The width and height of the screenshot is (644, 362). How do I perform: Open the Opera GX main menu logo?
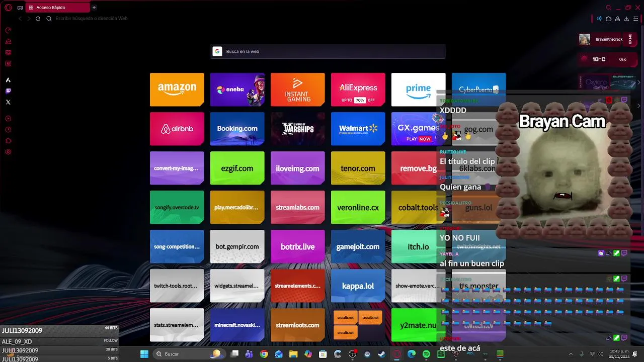(8, 8)
